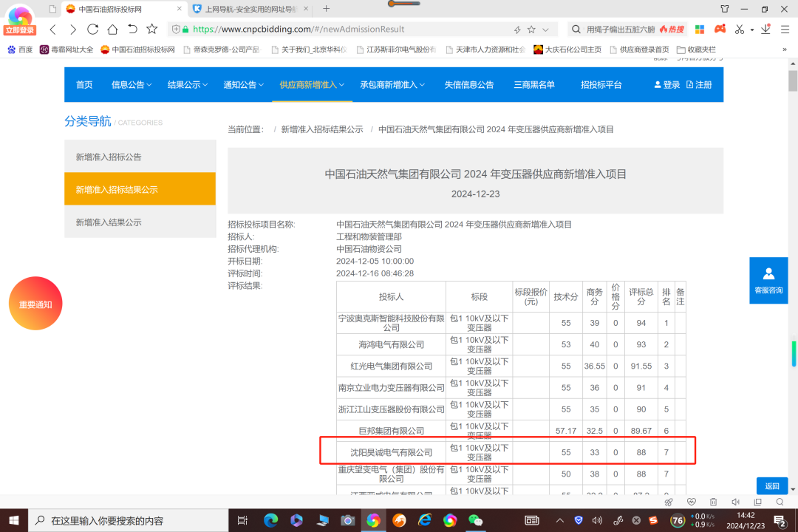Open the browser home page icon
This screenshot has width=798, height=532.
[112, 30]
